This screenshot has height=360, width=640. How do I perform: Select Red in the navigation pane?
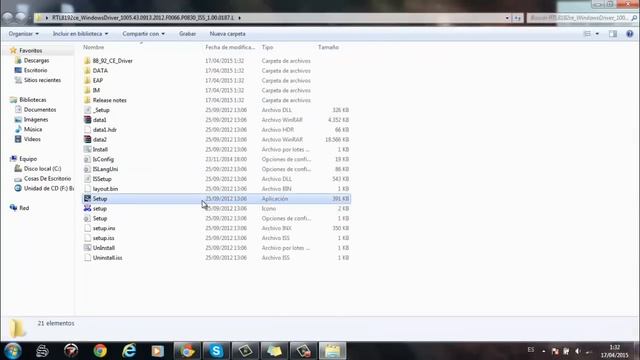pos(24,208)
